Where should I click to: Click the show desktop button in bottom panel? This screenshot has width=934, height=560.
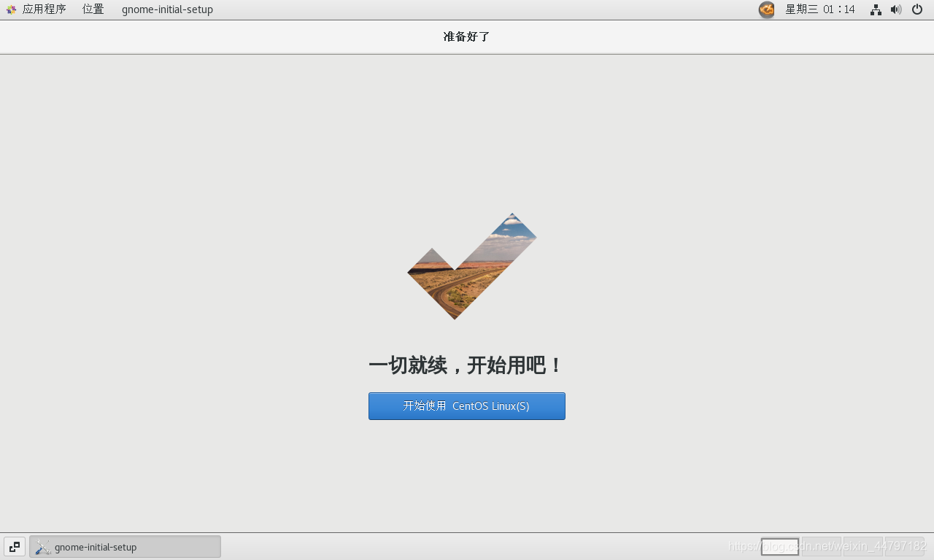(x=15, y=547)
